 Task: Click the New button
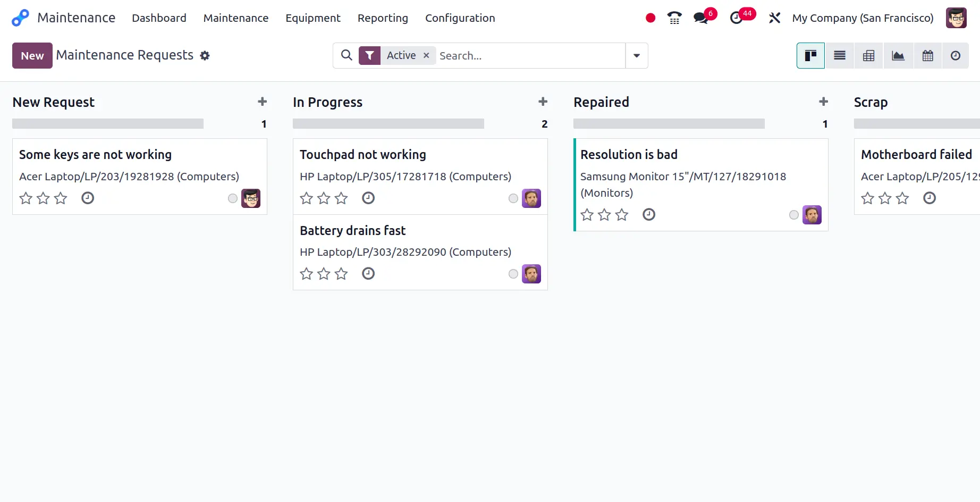(x=32, y=56)
